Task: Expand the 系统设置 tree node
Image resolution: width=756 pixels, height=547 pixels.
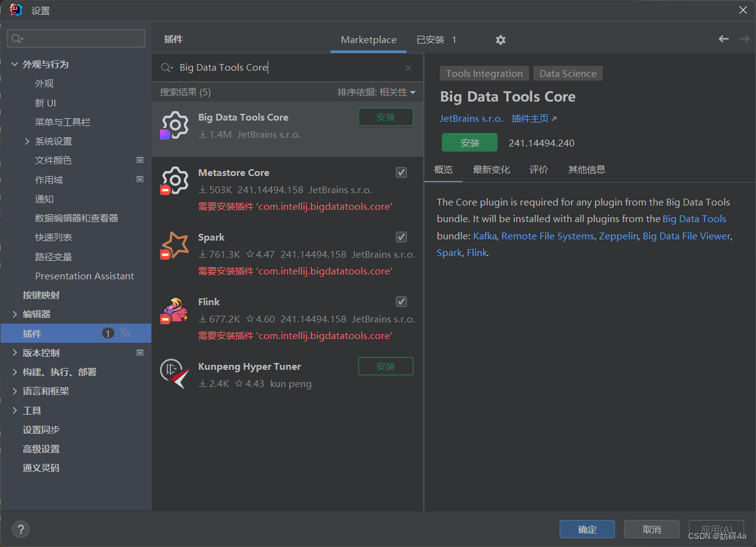Action: coord(27,141)
